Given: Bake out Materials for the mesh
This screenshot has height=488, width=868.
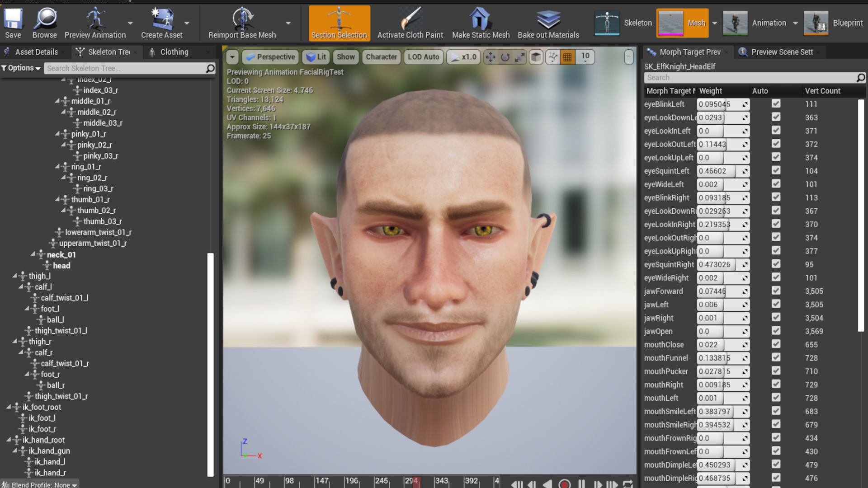Looking at the screenshot, I should pos(548,23).
